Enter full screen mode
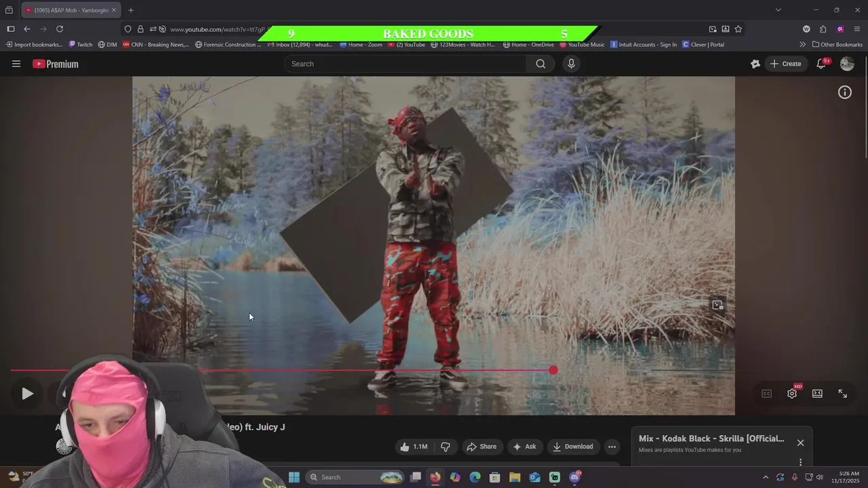The height and width of the screenshot is (488, 868). coord(843,394)
